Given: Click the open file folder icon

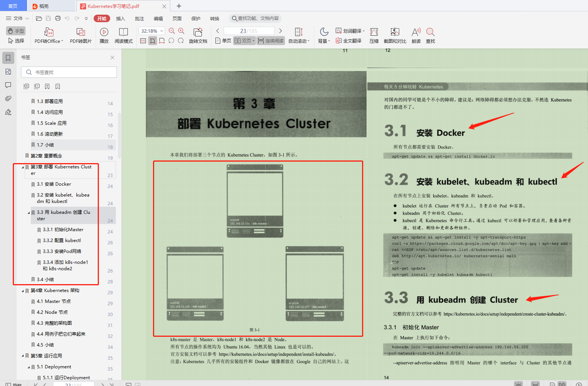Looking at the screenshot, I should (39, 18).
